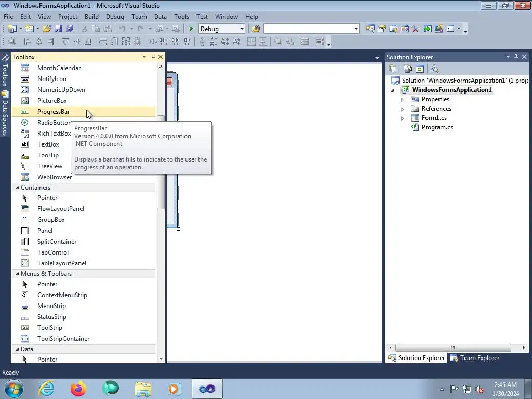This screenshot has height=399, width=532.
Task: Select the ProgressBar control in the Toolbox
Action: [84, 112]
